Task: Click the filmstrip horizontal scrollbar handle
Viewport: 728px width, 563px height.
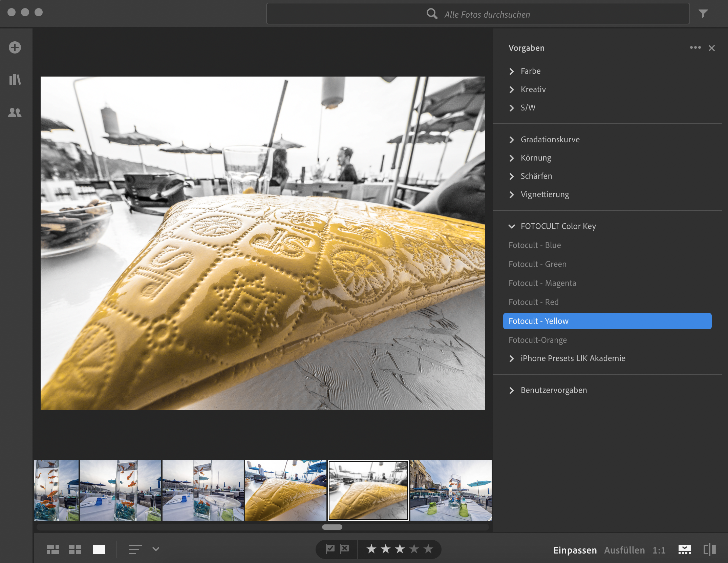Action: tap(332, 527)
